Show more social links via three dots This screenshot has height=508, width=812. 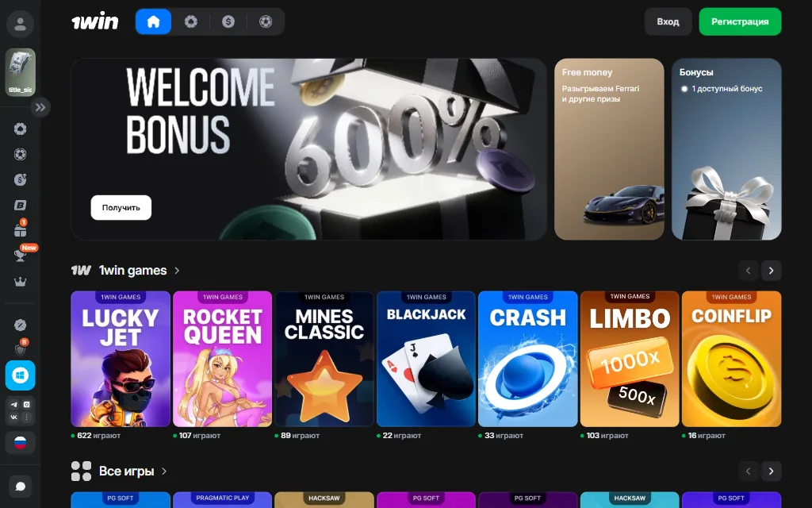pyautogui.click(x=26, y=417)
